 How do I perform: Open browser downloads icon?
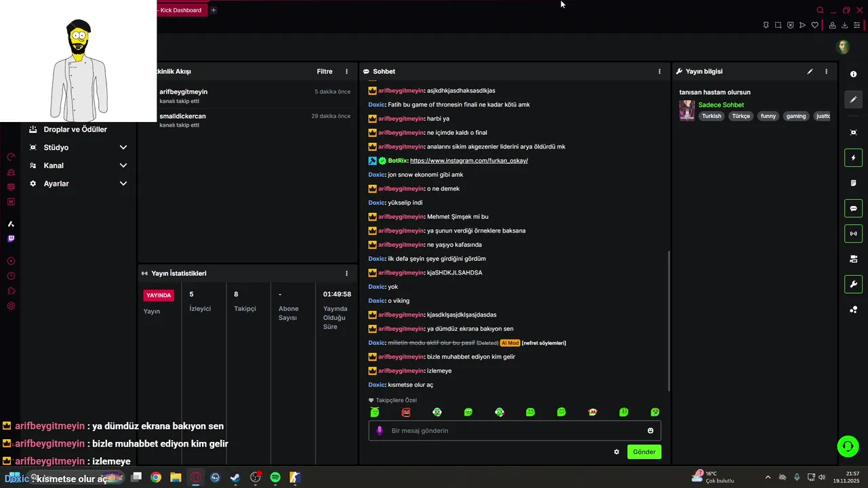pyautogui.click(x=844, y=25)
